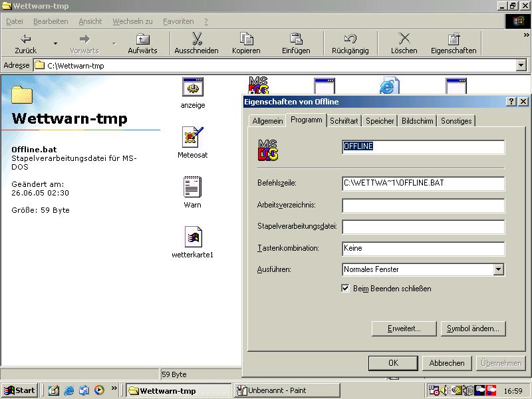Image resolution: width=532 pixels, height=399 pixels.
Task: Click the Löschen toolbar icon
Action: [404, 39]
